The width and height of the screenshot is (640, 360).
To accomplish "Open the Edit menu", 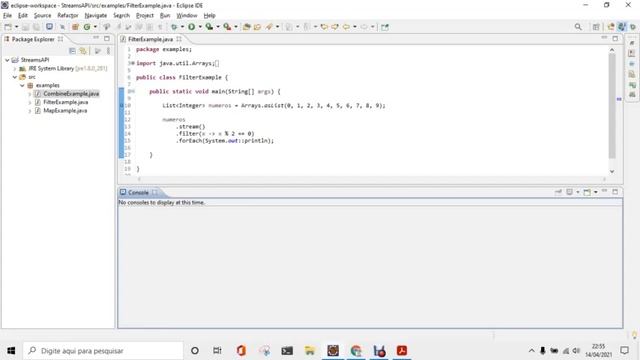I will [23, 16].
